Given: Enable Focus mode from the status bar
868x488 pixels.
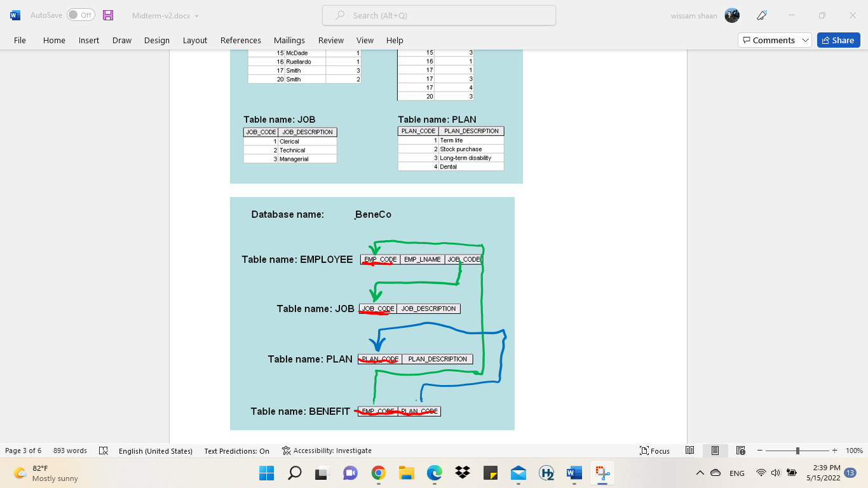Looking at the screenshot, I should (654, 451).
